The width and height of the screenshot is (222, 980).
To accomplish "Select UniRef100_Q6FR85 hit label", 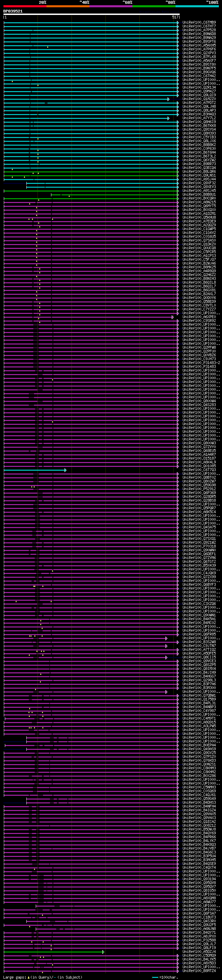I will point(199,634).
